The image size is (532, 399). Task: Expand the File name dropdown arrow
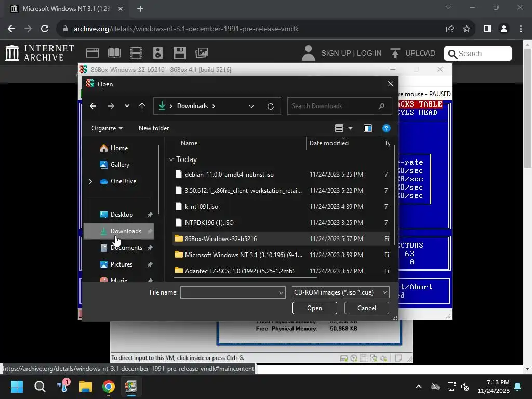(281, 292)
